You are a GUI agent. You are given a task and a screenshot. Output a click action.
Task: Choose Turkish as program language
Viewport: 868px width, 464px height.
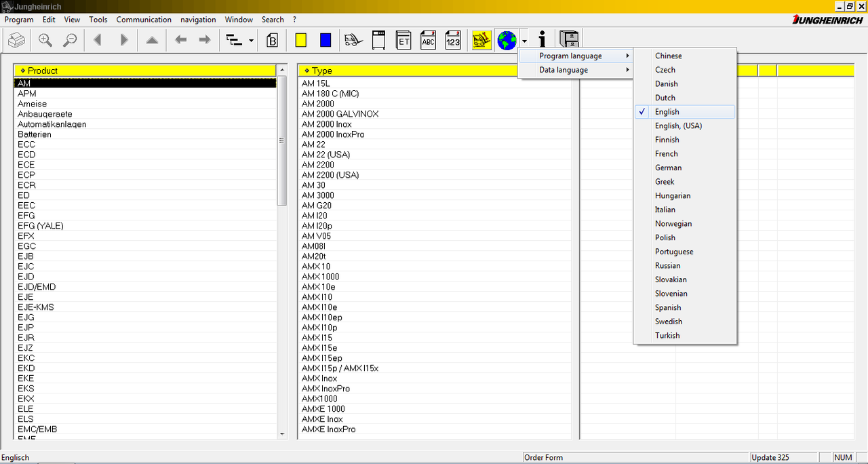click(685, 336)
